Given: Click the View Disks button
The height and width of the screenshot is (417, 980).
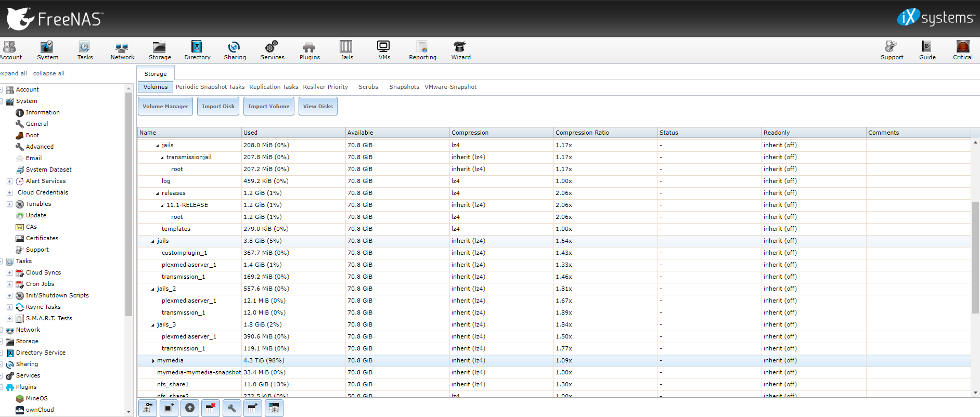Looking at the screenshot, I should point(318,106).
